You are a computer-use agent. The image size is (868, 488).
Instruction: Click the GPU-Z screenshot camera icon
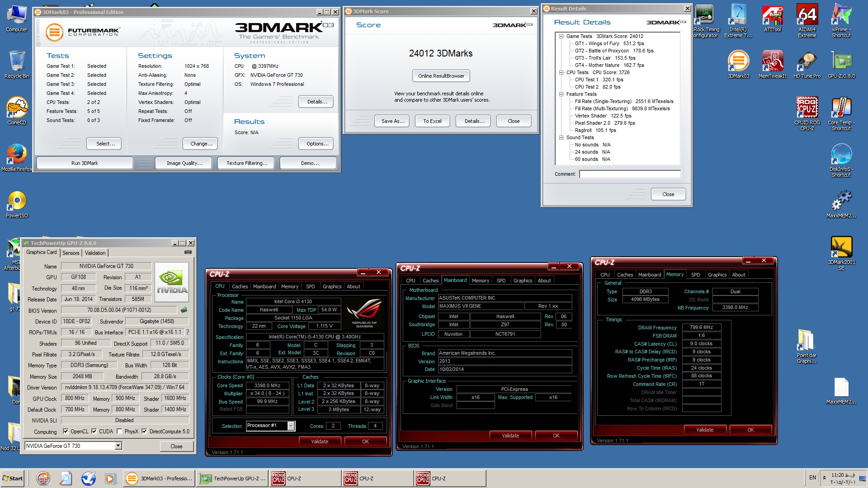click(x=188, y=252)
